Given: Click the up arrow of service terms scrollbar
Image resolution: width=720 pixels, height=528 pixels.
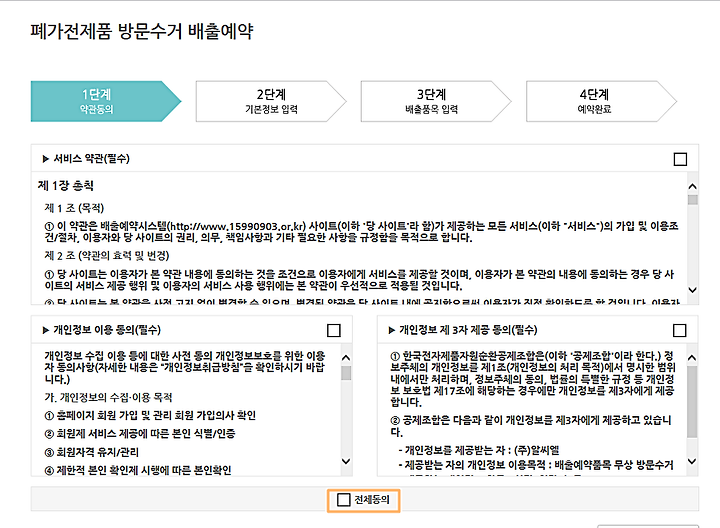Looking at the screenshot, I should [692, 186].
